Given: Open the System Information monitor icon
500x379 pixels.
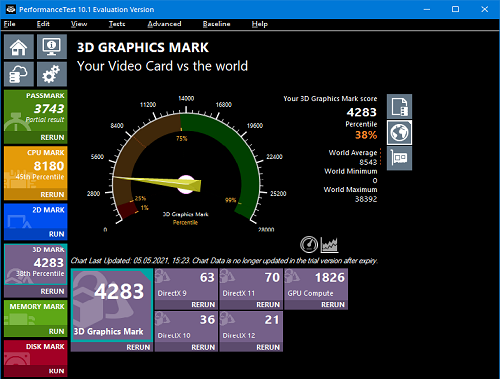Looking at the screenshot, I should (x=52, y=47).
